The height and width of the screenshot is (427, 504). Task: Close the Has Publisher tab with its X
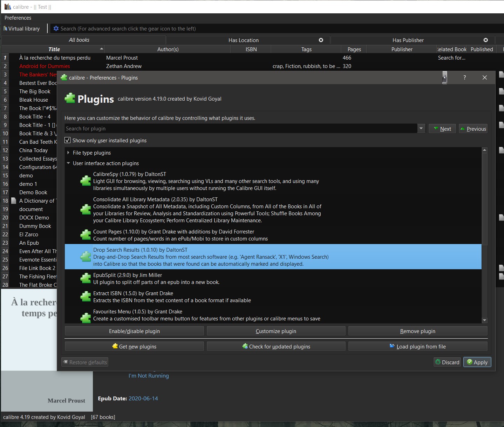point(485,40)
